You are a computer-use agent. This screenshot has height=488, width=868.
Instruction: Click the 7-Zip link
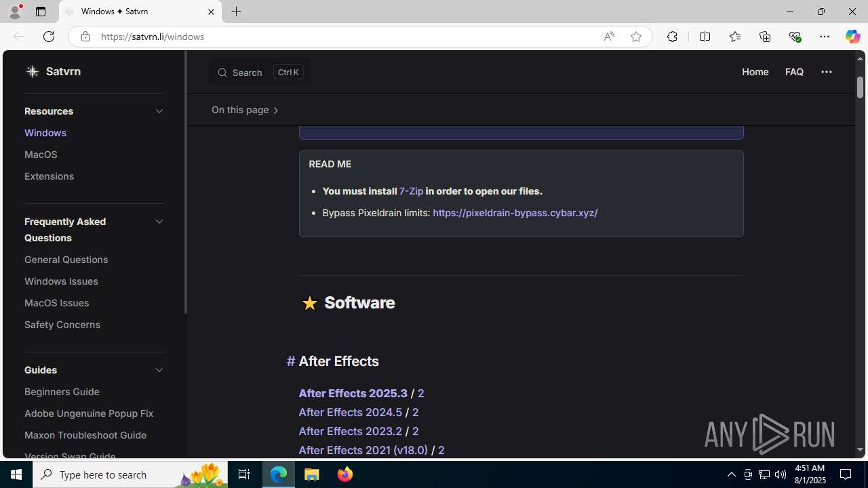pyautogui.click(x=411, y=191)
